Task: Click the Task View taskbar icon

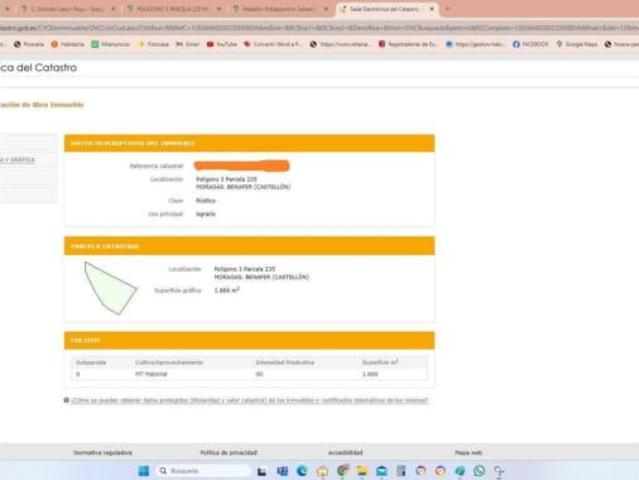Action: click(262, 471)
